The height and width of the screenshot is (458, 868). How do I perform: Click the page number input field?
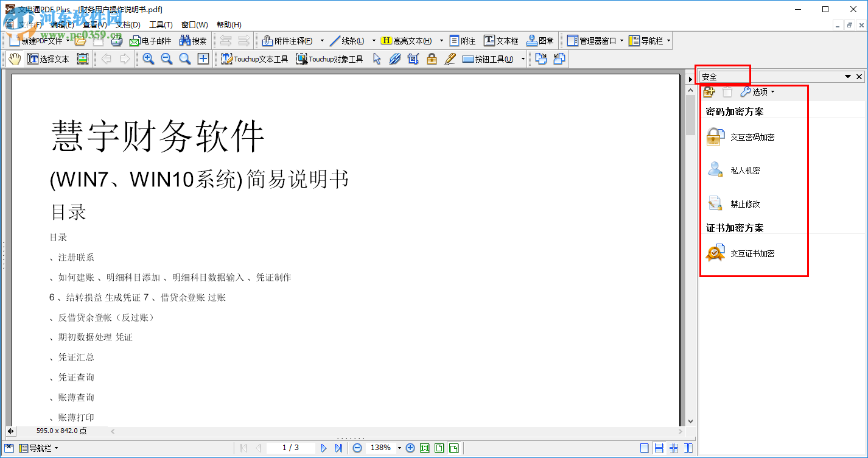[290, 448]
